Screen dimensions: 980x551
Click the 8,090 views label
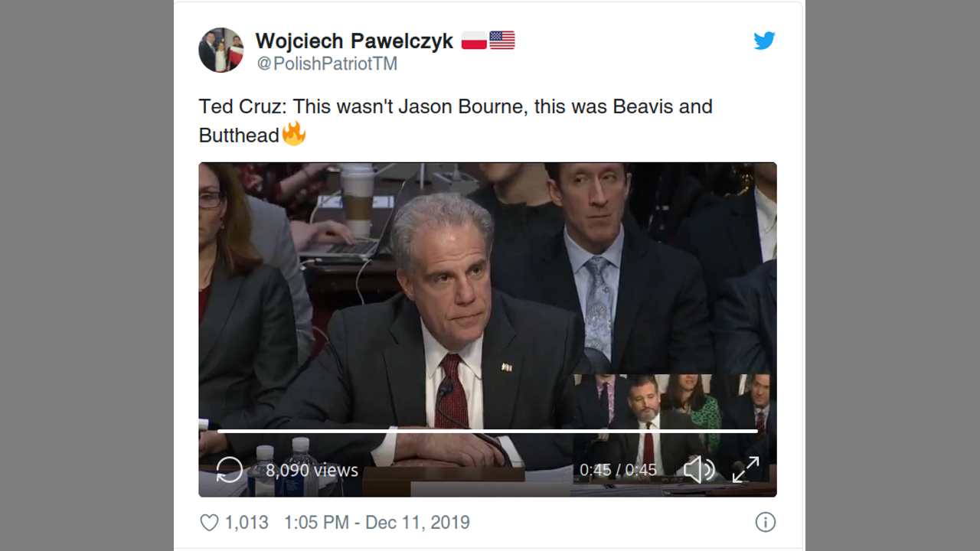312,470
